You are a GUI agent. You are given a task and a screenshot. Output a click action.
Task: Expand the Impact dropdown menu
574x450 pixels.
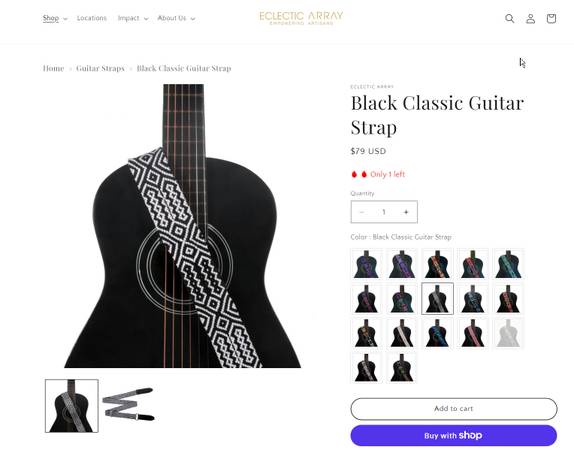click(x=133, y=18)
